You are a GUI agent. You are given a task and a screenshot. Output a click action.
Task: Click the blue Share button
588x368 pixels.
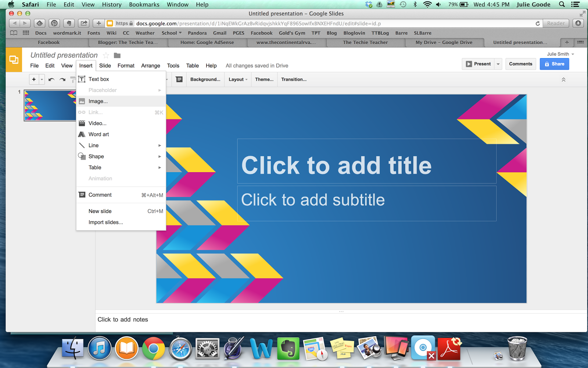(x=555, y=64)
